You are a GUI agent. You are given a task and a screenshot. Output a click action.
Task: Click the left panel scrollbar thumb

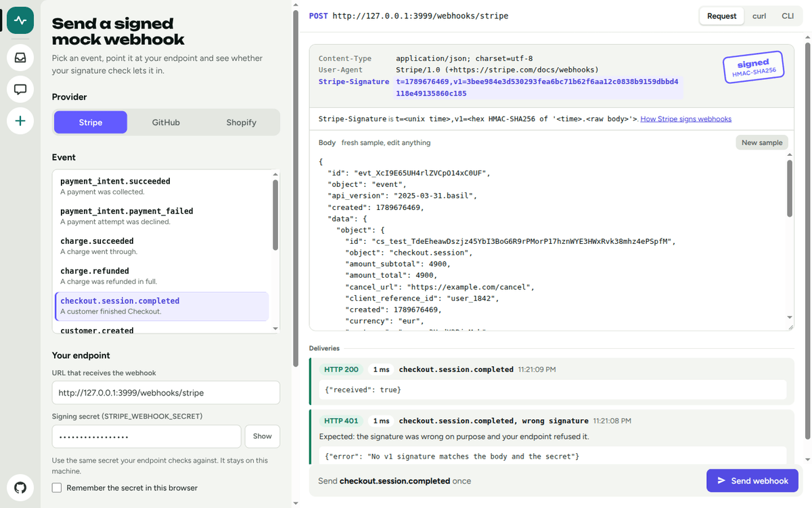(295, 188)
